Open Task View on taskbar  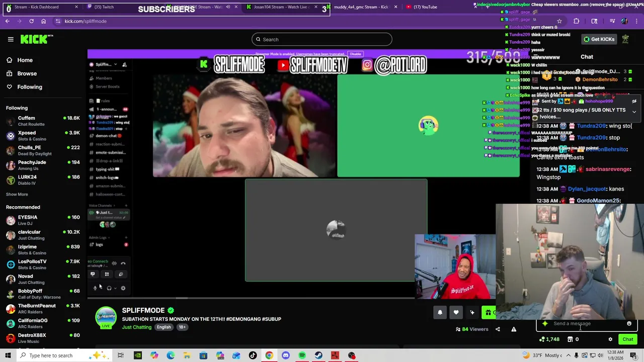[121, 355]
